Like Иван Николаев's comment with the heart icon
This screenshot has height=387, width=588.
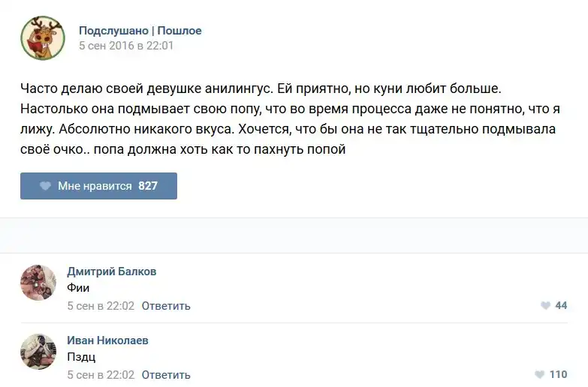point(539,375)
